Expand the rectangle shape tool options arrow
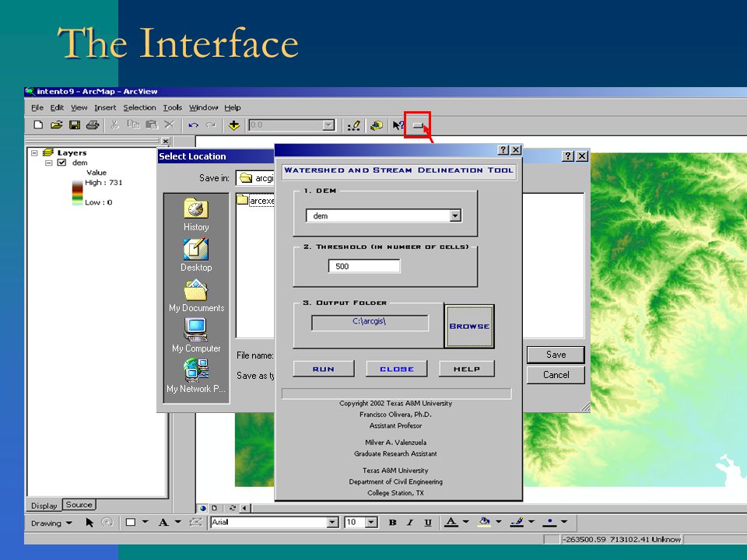The image size is (747, 560). point(146,522)
